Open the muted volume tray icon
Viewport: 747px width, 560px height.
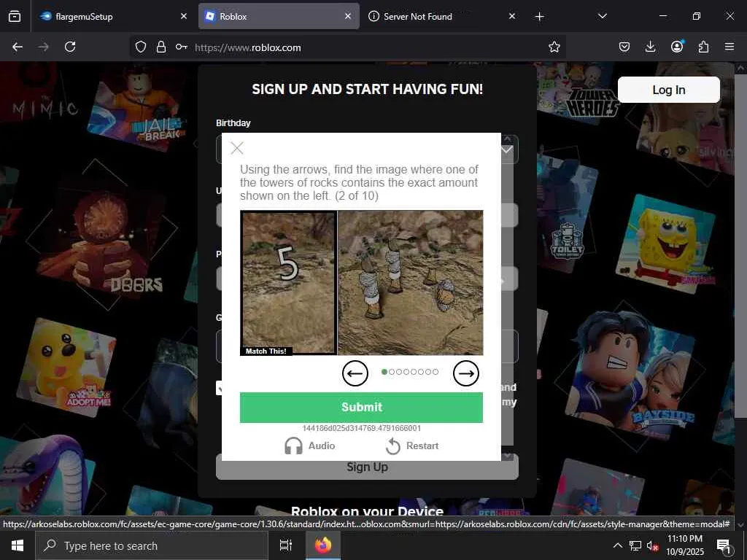[652, 545]
